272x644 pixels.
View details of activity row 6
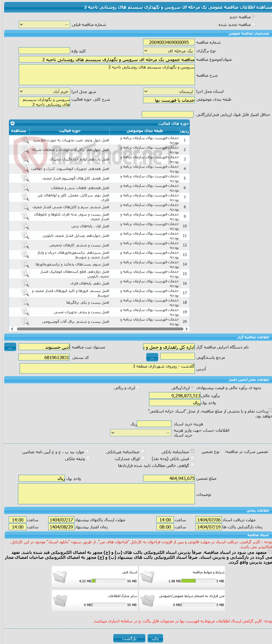coord(25,188)
